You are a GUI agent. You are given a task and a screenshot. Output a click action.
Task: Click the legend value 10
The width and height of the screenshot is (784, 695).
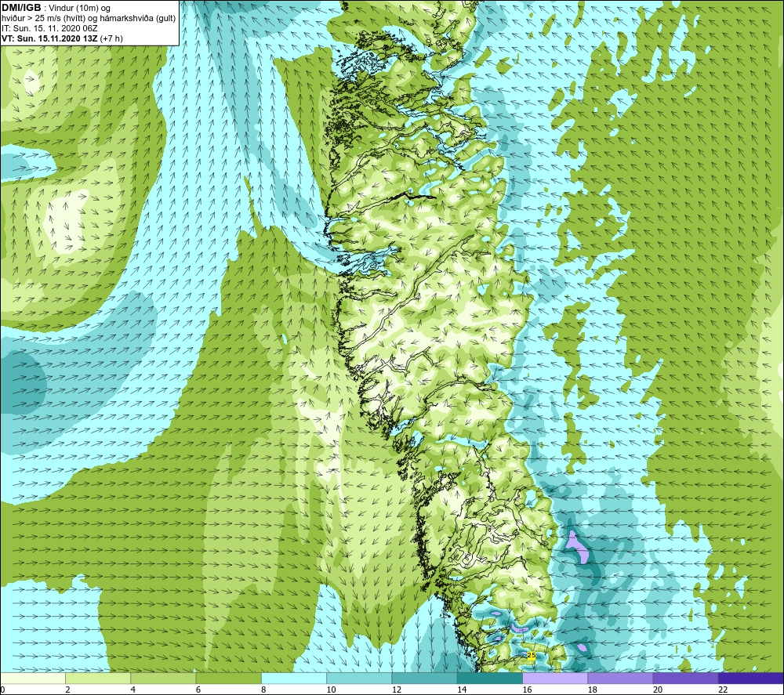tap(331, 690)
